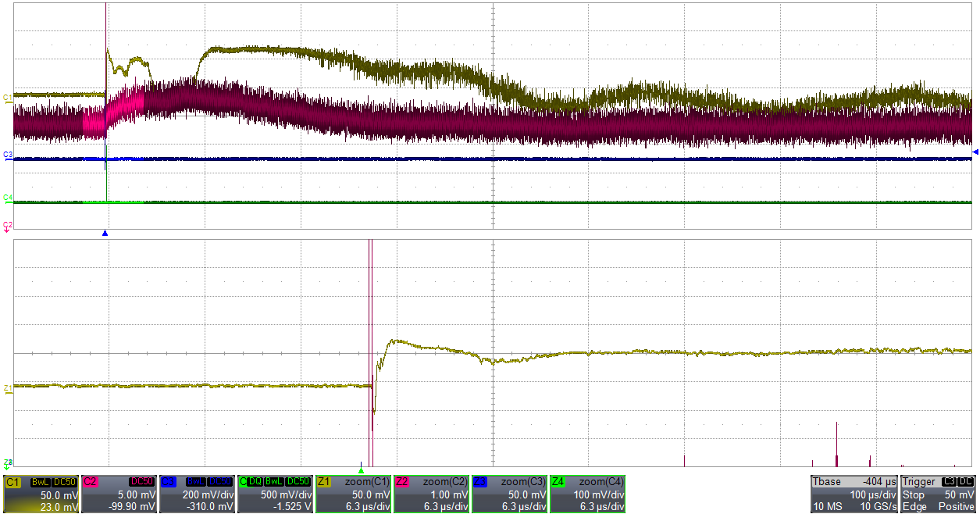Click the BwL badge in the C1 descriptor
The width and height of the screenshot is (980, 514).
click(41, 482)
